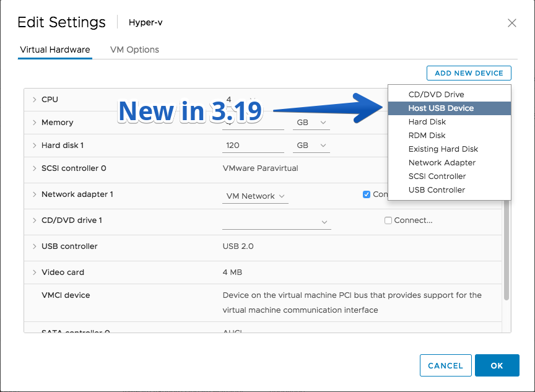Viewport: 535px width, 392px height.
Task: Expand the Video card row
Action: 35,272
